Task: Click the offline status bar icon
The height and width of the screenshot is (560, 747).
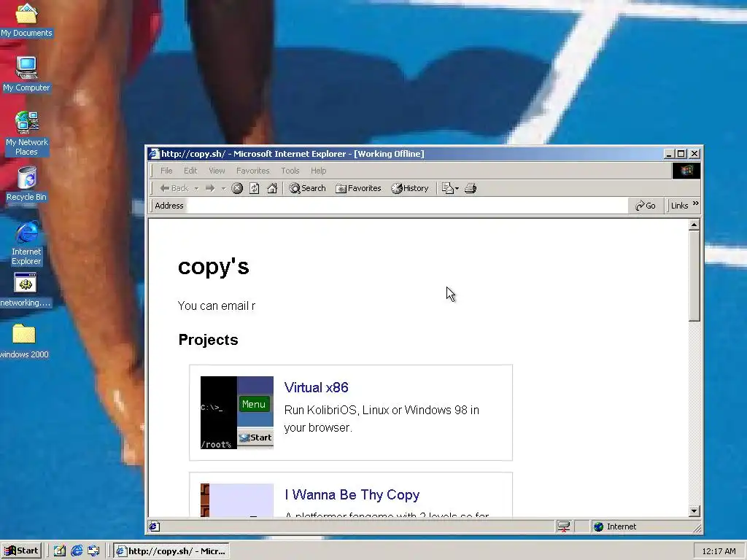Action: pos(564,526)
